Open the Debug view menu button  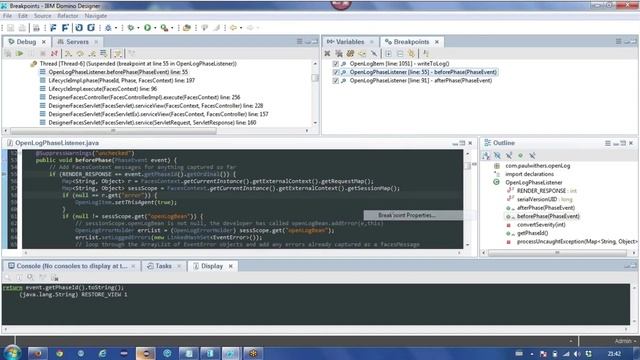pos(300,42)
